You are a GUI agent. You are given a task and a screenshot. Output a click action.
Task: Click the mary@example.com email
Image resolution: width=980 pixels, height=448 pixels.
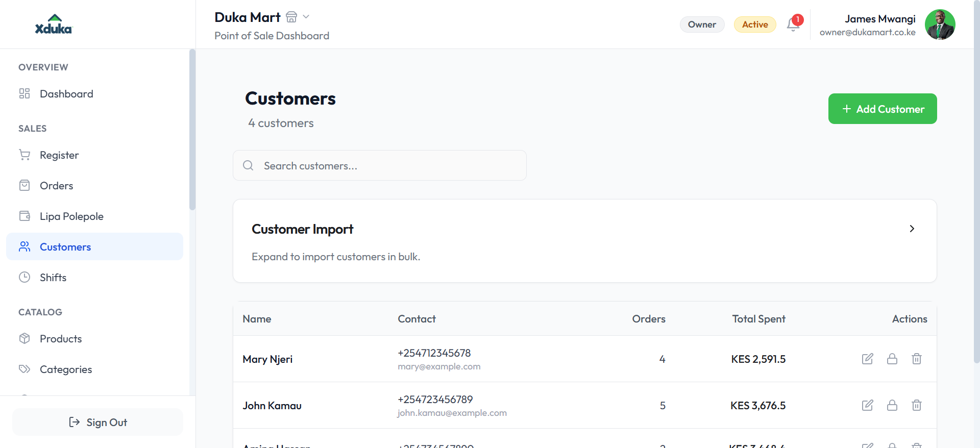(x=439, y=366)
